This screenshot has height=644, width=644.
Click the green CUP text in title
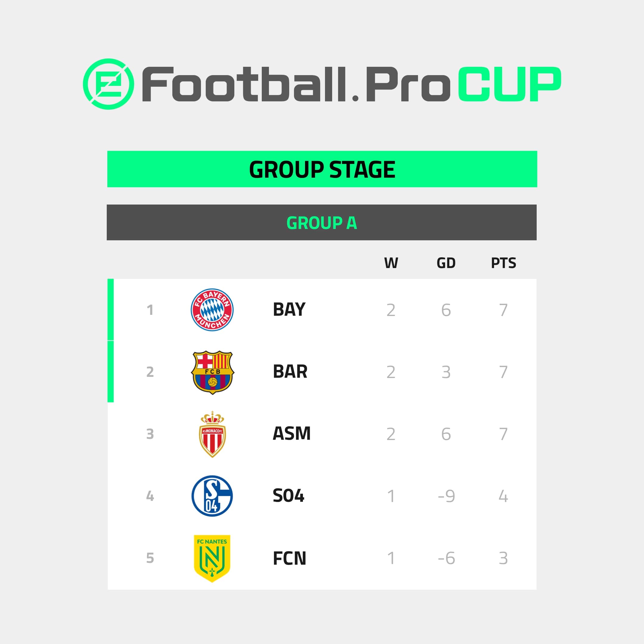[x=510, y=84]
